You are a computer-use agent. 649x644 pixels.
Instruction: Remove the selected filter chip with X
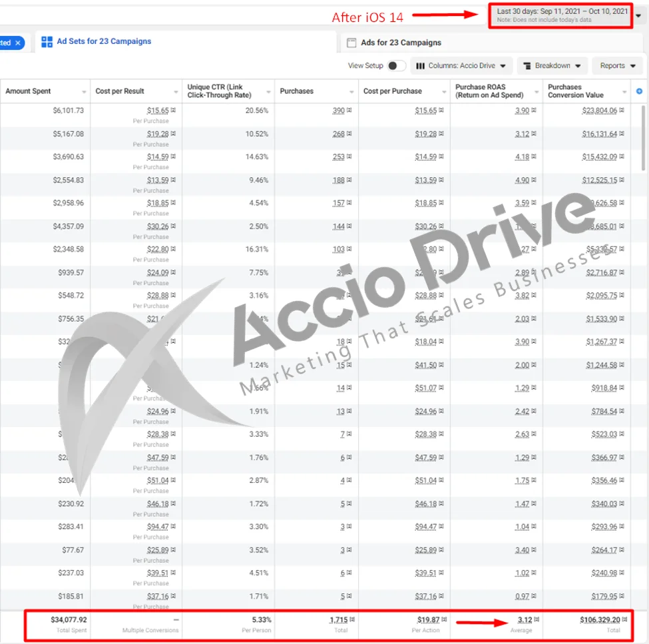click(x=18, y=43)
